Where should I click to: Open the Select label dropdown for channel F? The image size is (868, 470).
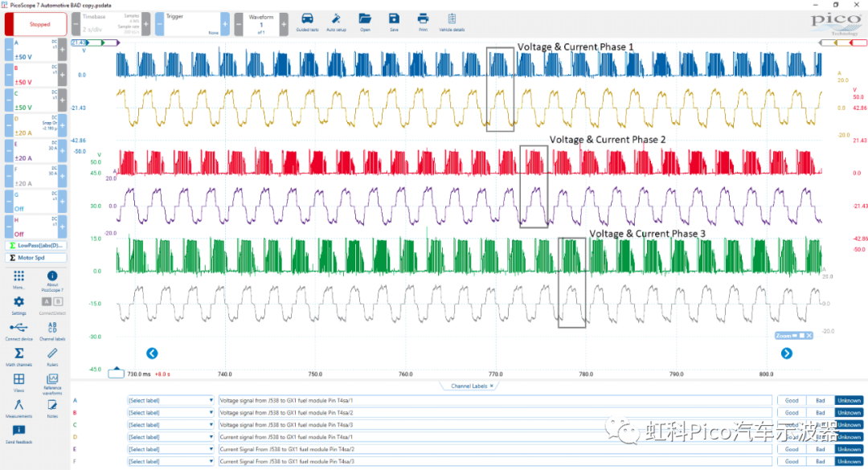(170, 462)
